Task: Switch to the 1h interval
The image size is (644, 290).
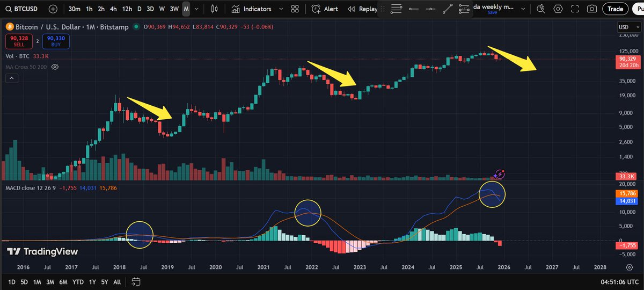Action: pos(89,9)
